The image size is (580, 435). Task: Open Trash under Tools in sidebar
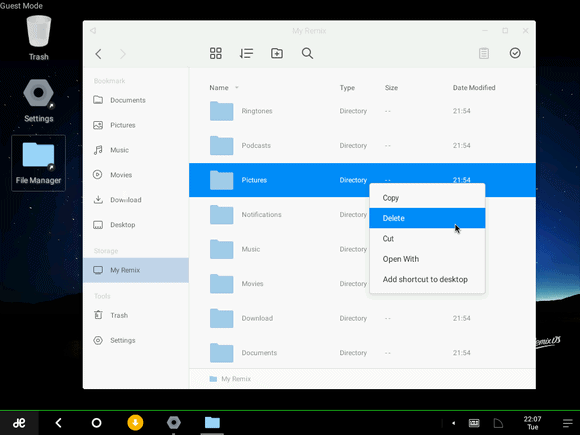[136, 315]
